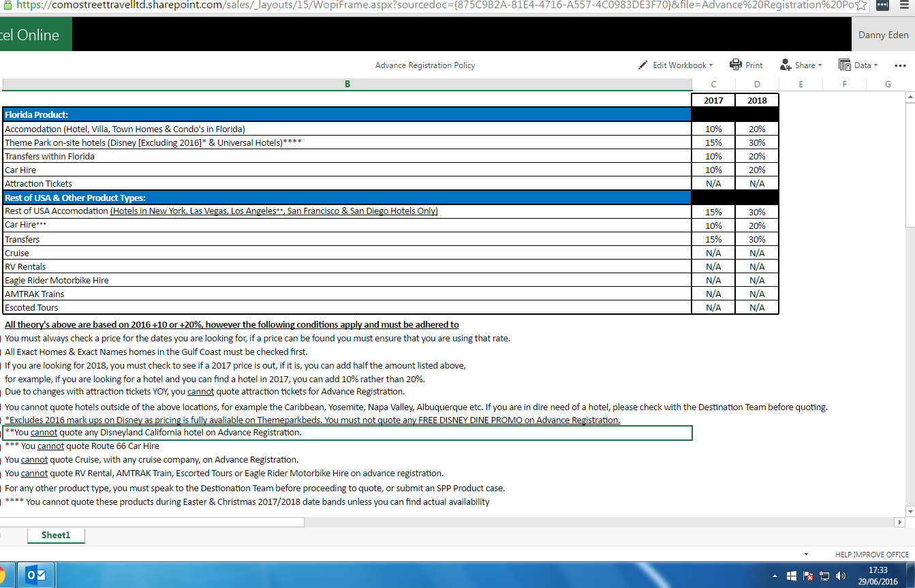Open the taskbar clock and date

coord(878,576)
